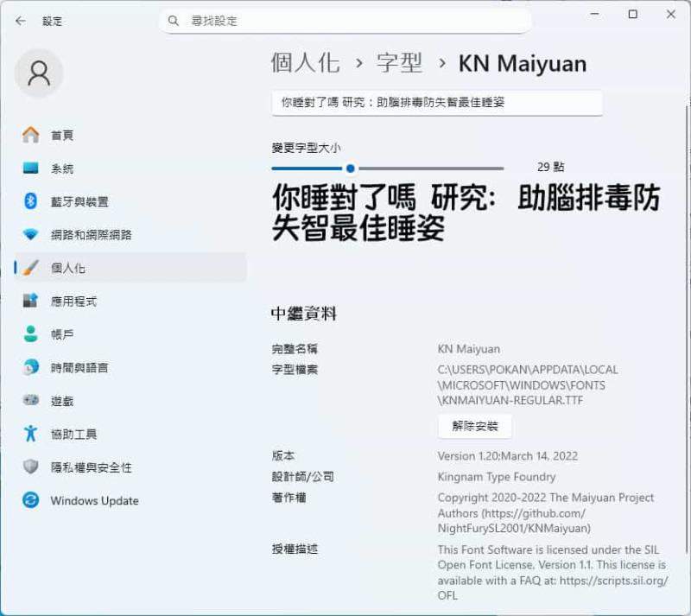Select the 藍牙與裝置 Bluetooth icon
Image resolution: width=691 pixels, height=616 pixels.
point(30,201)
